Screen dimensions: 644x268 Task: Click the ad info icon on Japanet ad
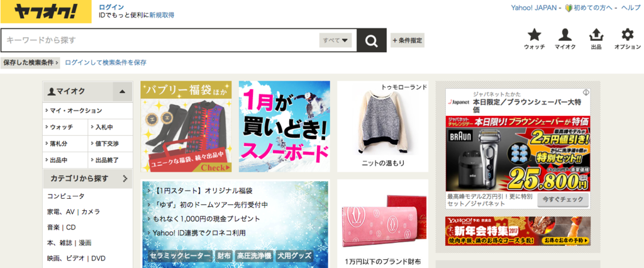click(x=587, y=92)
